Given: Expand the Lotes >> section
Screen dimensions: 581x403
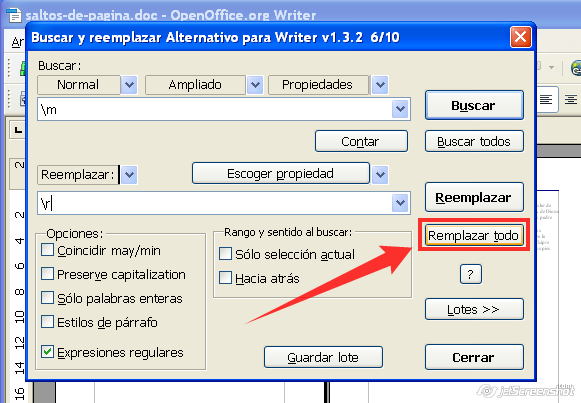Looking at the screenshot, I should [x=474, y=309].
